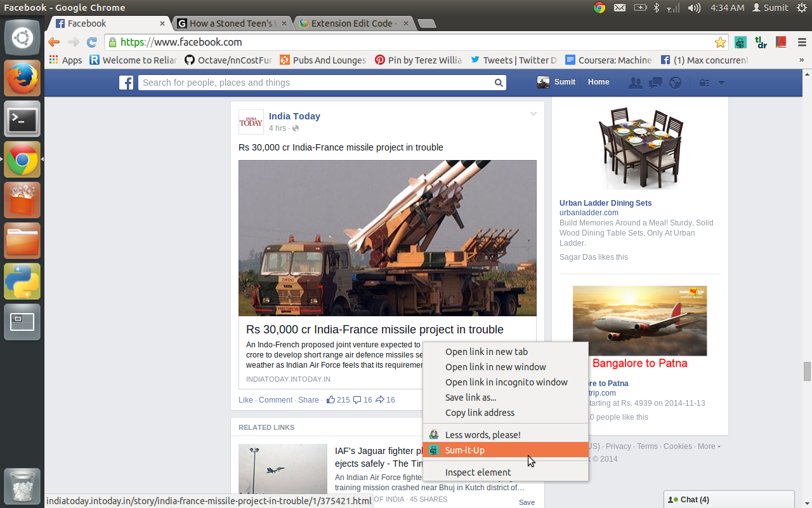Click the Chrome forward arrow button
812x508 pixels.
tap(73, 42)
